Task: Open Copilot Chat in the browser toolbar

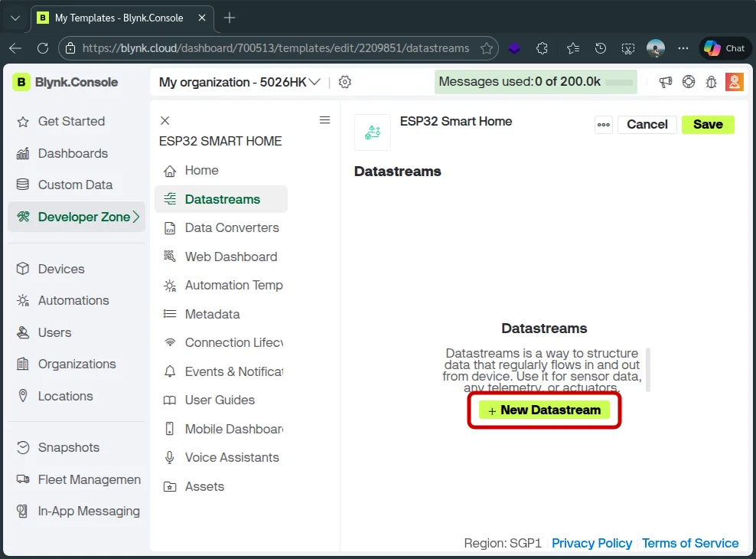Action: 724,48
